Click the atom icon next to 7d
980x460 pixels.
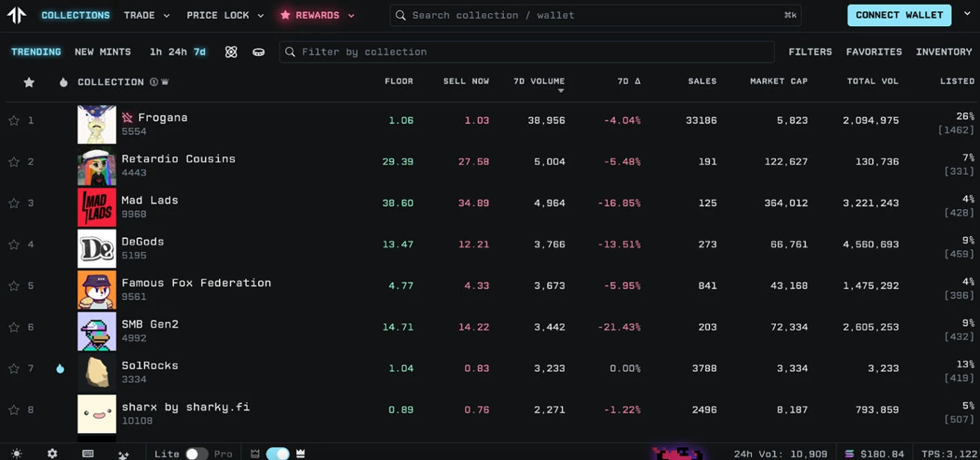[231, 52]
